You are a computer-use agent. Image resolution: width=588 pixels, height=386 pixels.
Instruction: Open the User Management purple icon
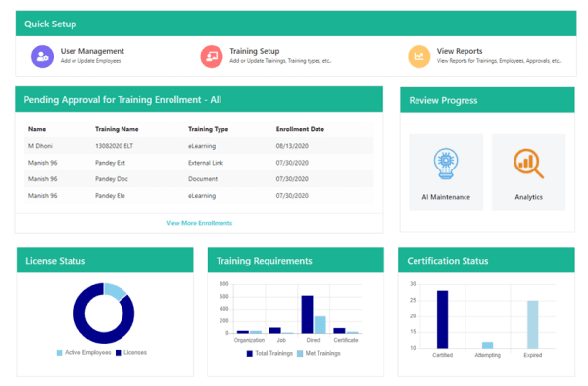coord(42,57)
